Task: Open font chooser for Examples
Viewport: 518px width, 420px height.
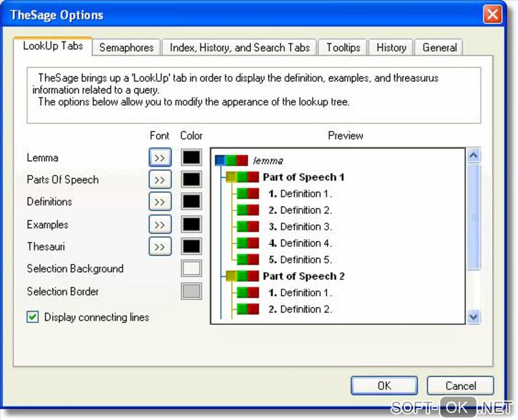Action: (160, 225)
